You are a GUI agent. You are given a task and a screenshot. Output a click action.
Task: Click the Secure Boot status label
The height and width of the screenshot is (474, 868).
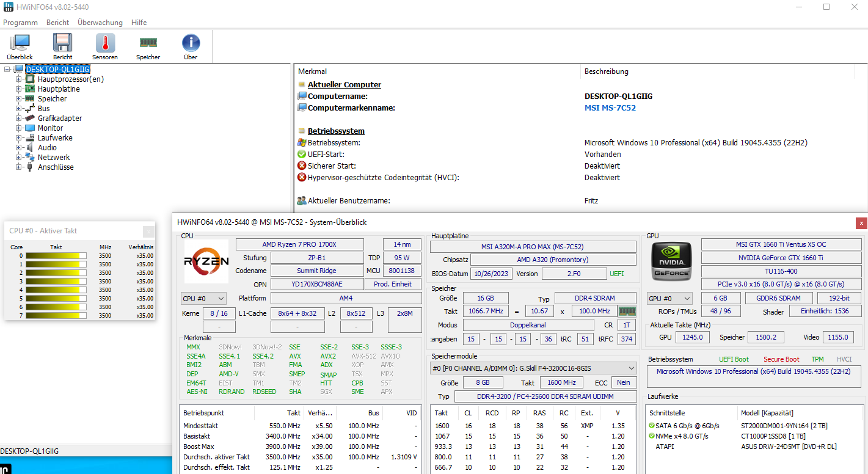click(781, 359)
